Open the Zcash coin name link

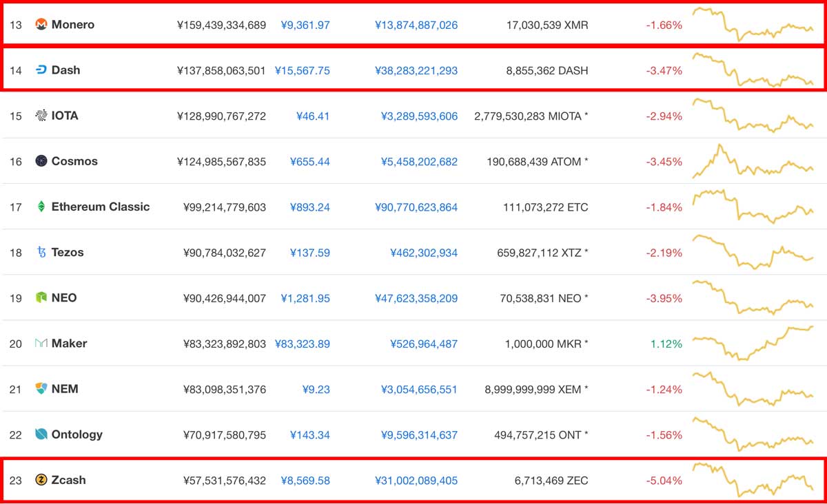pyautogui.click(x=69, y=480)
